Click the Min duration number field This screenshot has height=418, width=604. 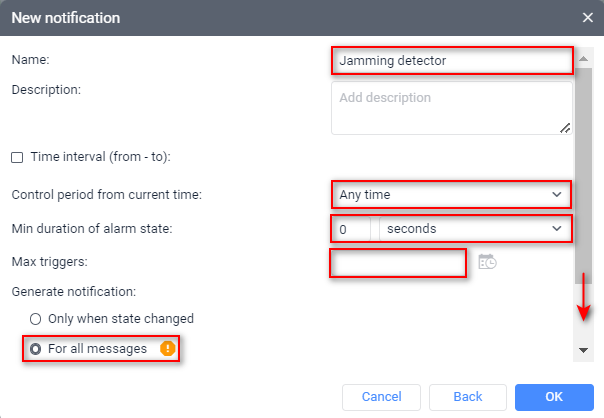coord(351,229)
